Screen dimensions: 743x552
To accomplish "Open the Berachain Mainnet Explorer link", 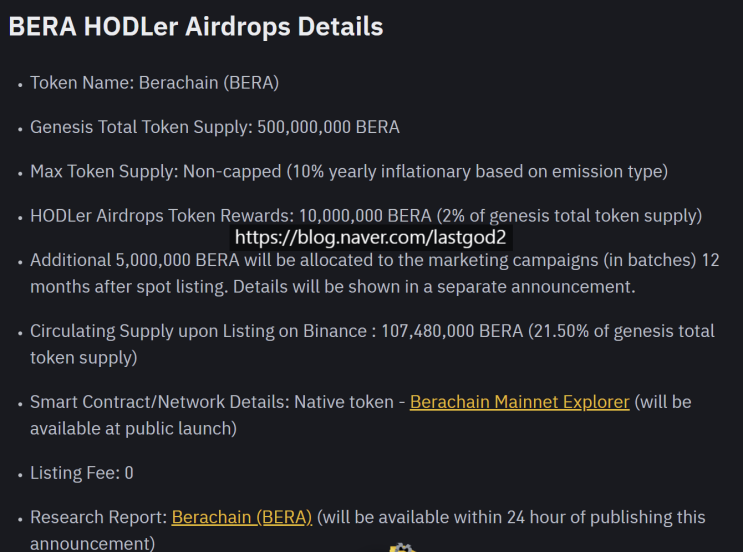I will tap(519, 402).
